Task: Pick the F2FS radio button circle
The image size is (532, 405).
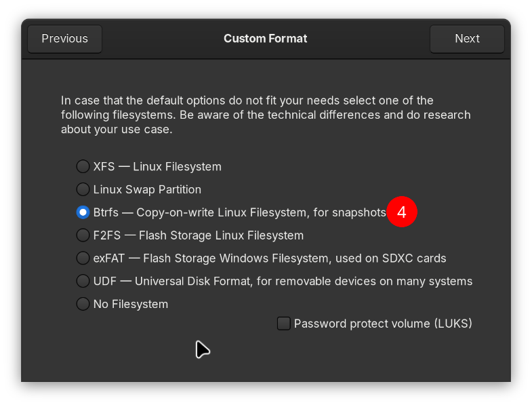Action: coord(83,235)
